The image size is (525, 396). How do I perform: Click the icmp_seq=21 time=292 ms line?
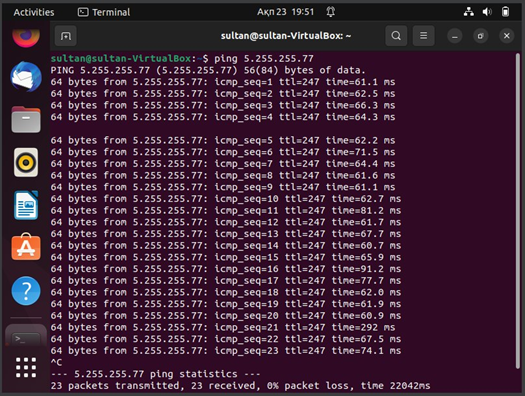223,327
